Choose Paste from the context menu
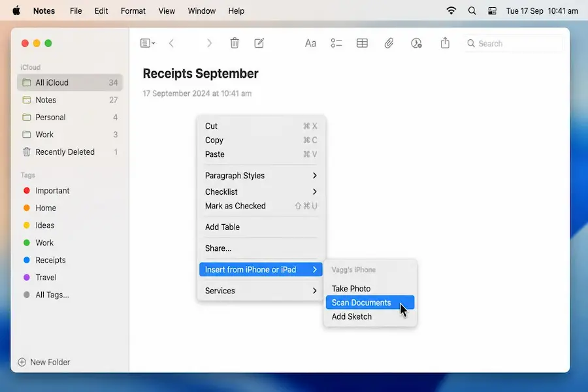This screenshot has height=392, width=588. click(261, 154)
